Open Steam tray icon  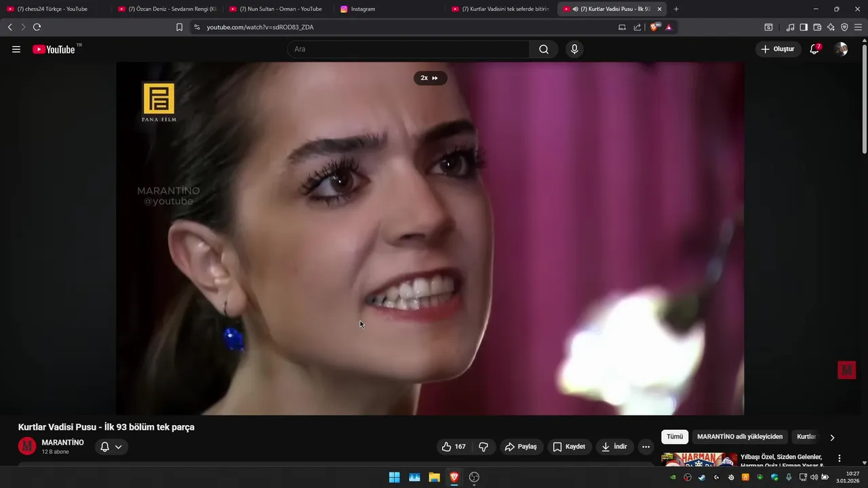702,477
